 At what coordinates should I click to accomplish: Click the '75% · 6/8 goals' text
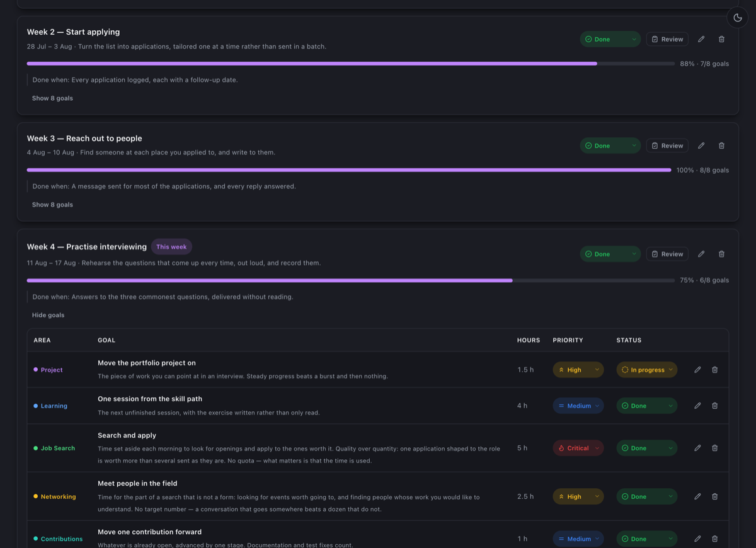[x=704, y=280]
